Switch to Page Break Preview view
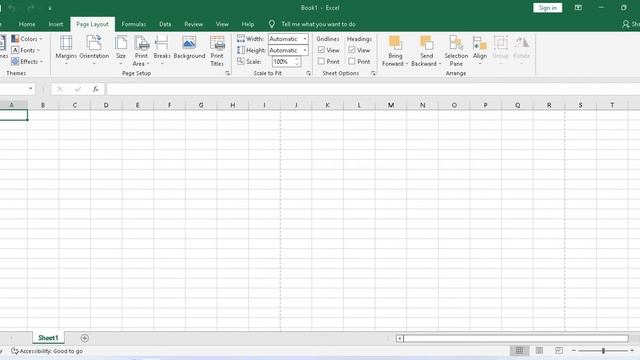 click(559, 350)
